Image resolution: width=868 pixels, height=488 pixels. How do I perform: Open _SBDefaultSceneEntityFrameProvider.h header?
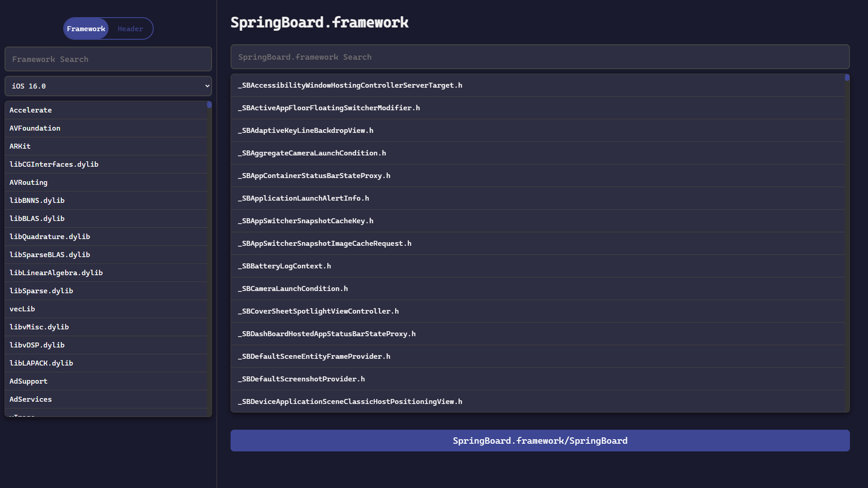pos(538,357)
